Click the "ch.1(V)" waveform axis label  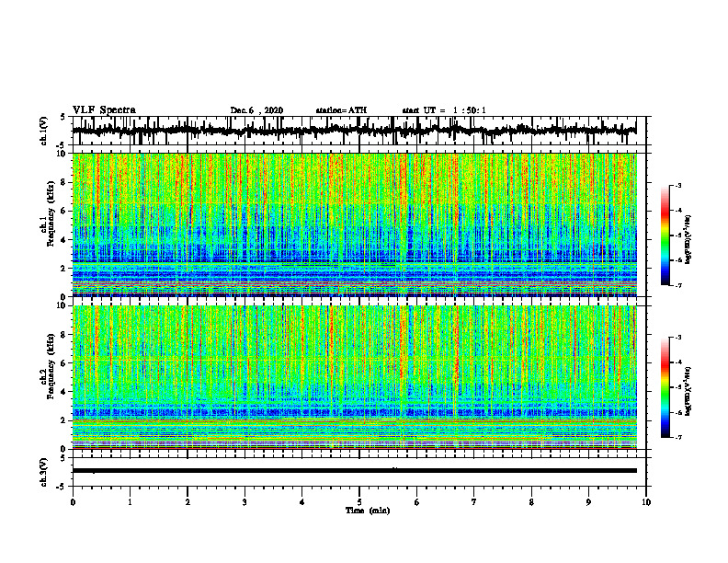click(x=43, y=131)
